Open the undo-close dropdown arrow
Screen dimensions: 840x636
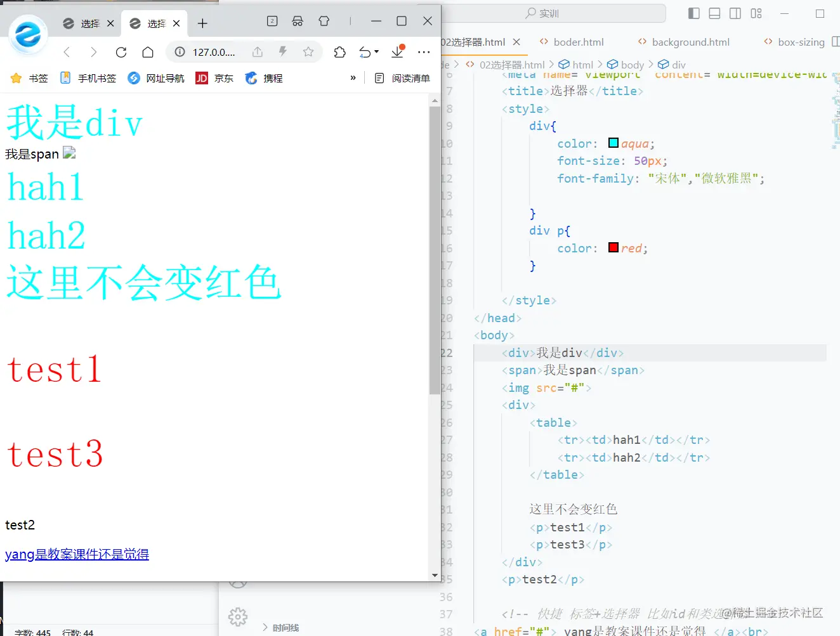[x=377, y=52]
